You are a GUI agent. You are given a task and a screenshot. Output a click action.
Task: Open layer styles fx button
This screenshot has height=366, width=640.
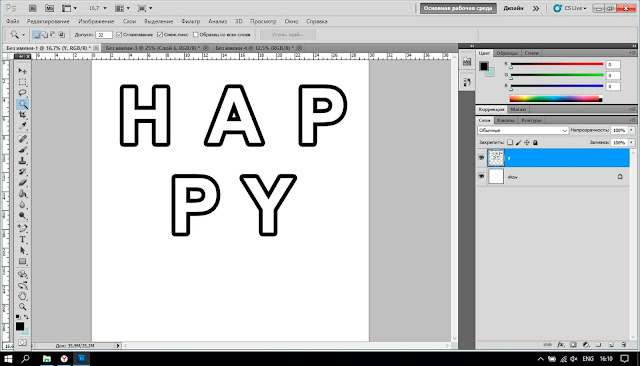coord(561,345)
